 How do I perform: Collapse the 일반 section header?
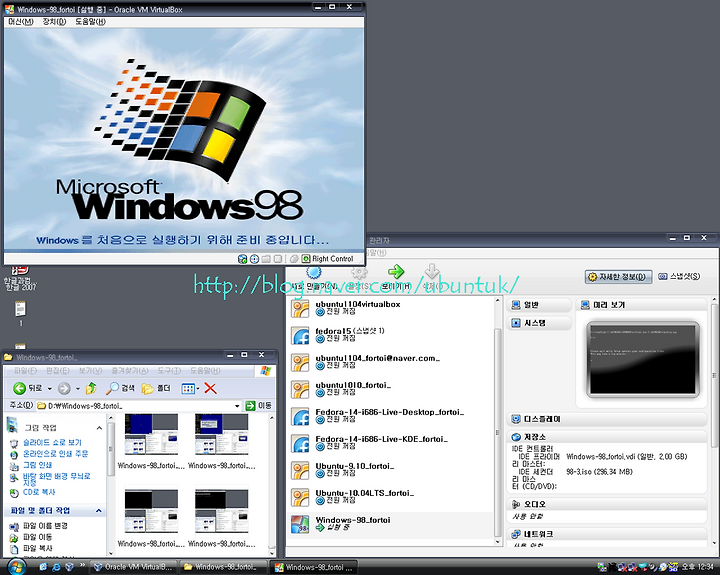click(539, 305)
